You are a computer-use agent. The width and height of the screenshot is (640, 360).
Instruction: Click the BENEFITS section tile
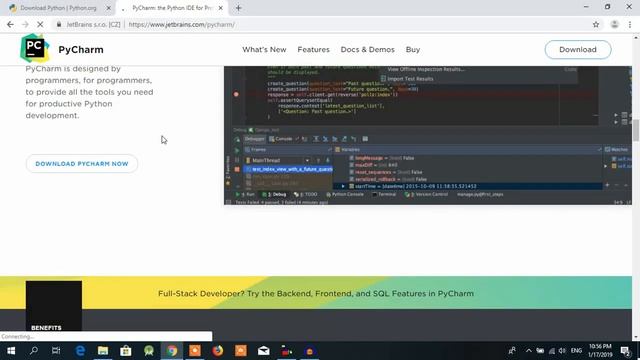(54, 306)
